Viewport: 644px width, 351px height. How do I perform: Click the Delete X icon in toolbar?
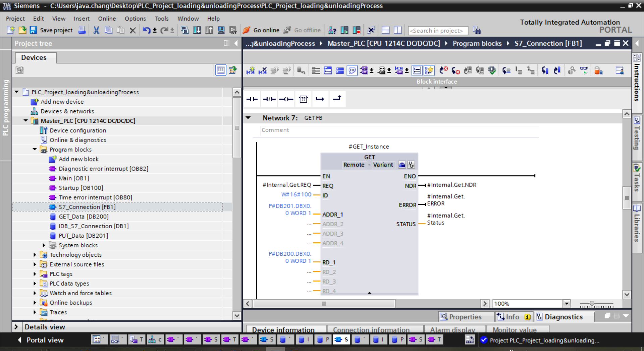coord(133,30)
